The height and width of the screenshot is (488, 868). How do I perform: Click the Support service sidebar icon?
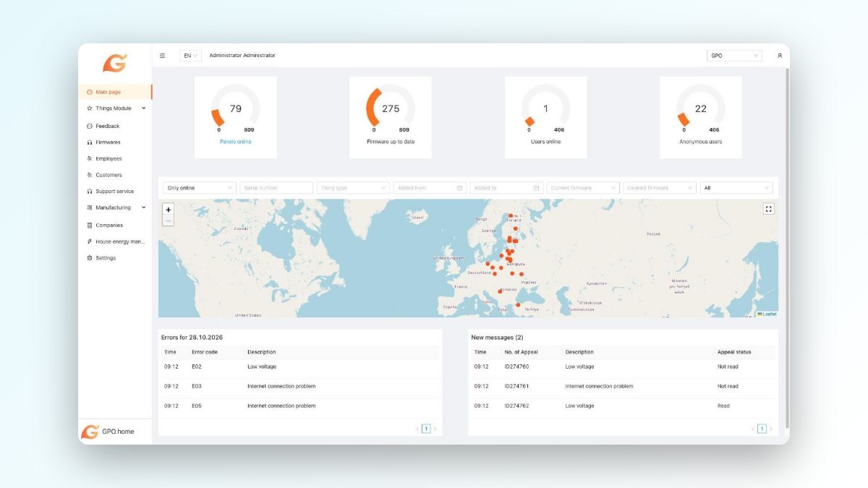tap(89, 192)
